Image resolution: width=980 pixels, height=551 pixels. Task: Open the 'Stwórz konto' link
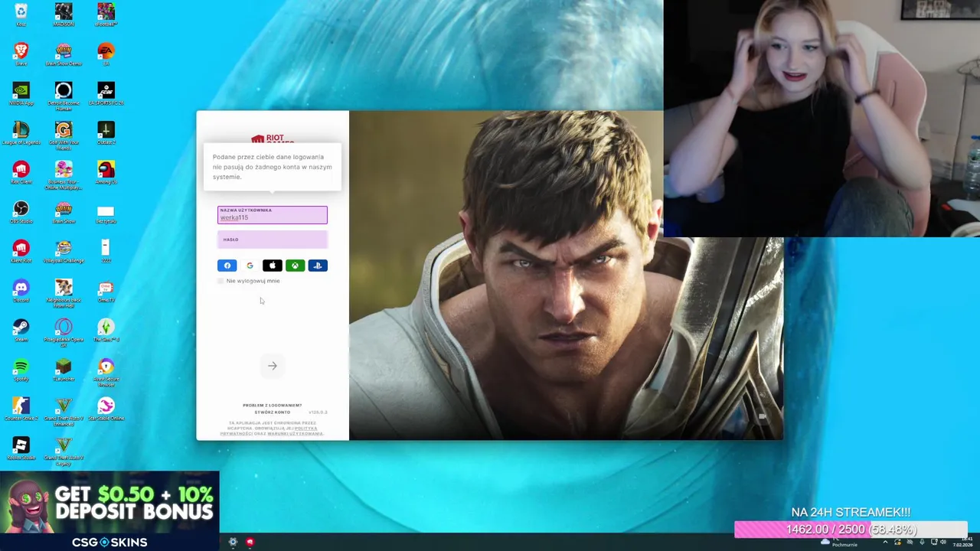point(272,412)
